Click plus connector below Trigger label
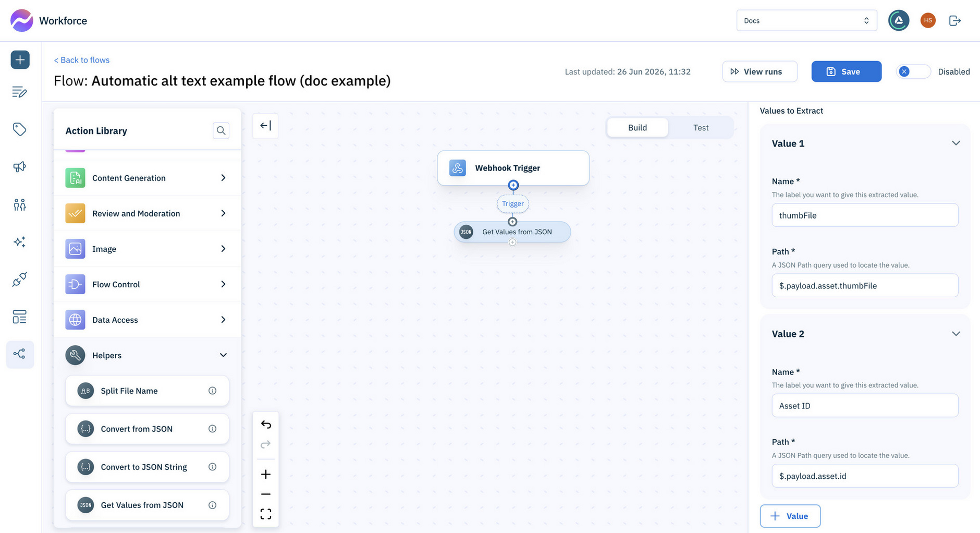Screen dimensions: 980x533 [512, 222]
